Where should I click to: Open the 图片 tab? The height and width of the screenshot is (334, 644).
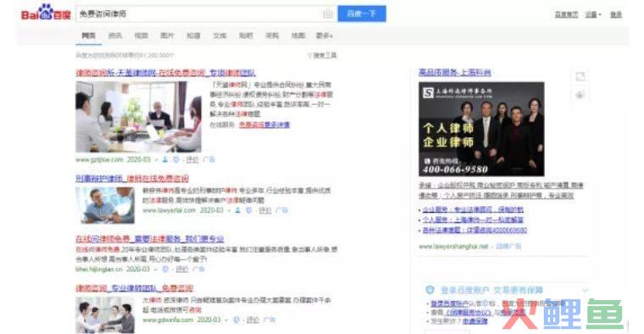(x=167, y=36)
